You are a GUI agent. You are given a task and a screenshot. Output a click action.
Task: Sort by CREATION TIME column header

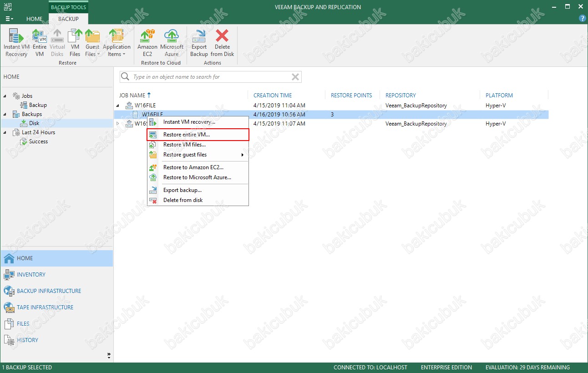click(273, 96)
